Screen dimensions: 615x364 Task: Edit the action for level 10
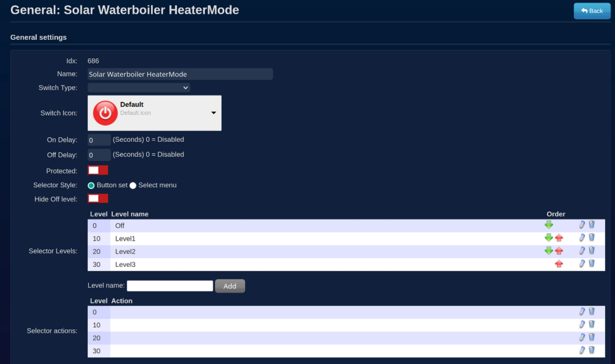pyautogui.click(x=582, y=324)
